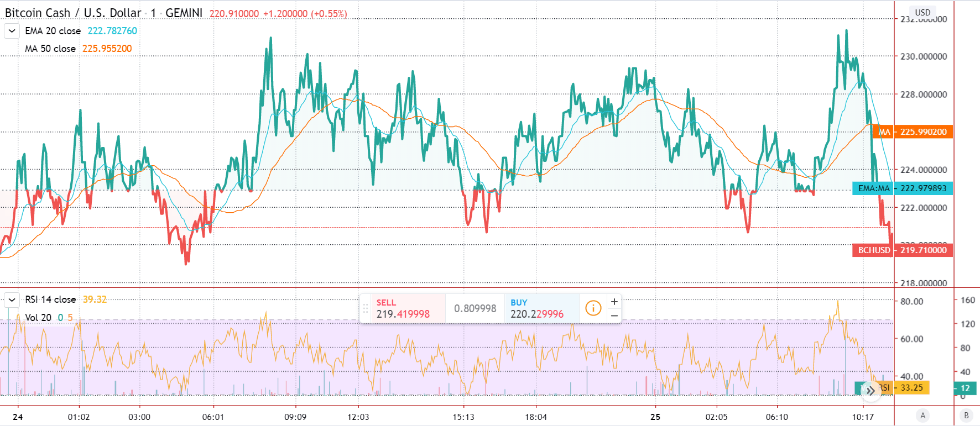The width and height of the screenshot is (980, 426).
Task: Click the date 25 time axis label
Action: point(655,417)
